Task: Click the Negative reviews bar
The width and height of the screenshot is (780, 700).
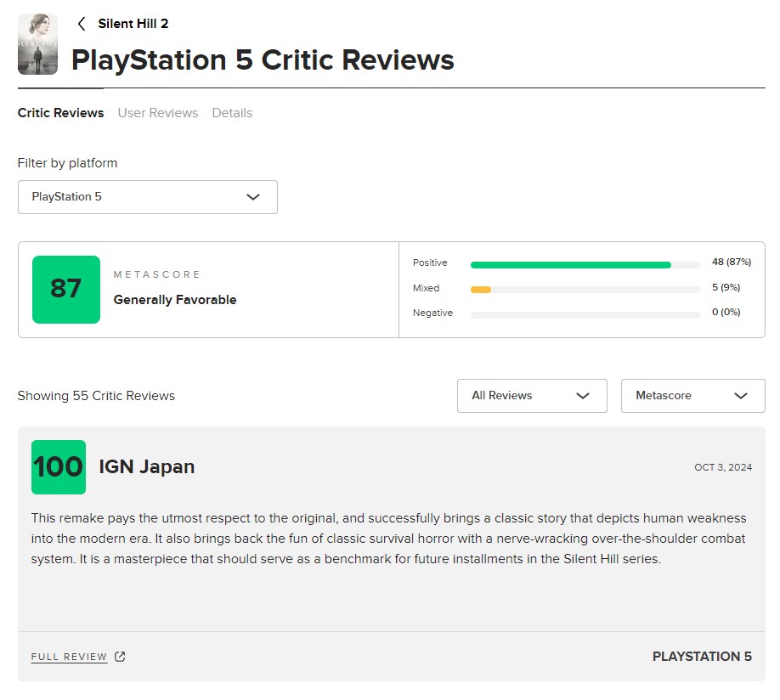Action: click(x=585, y=314)
